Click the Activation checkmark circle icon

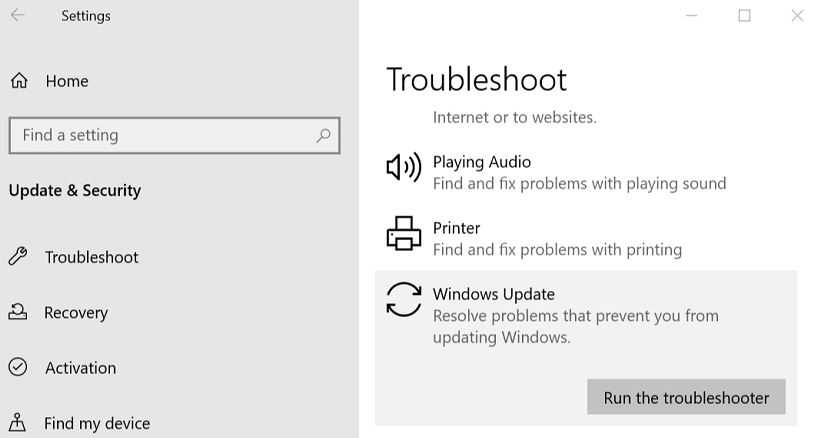tap(18, 368)
